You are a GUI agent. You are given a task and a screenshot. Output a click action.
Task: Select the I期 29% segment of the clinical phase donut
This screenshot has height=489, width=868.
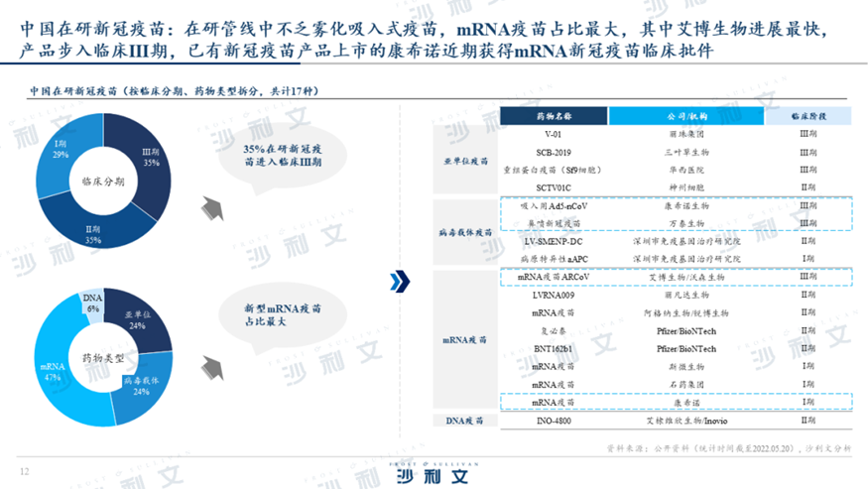(62, 150)
